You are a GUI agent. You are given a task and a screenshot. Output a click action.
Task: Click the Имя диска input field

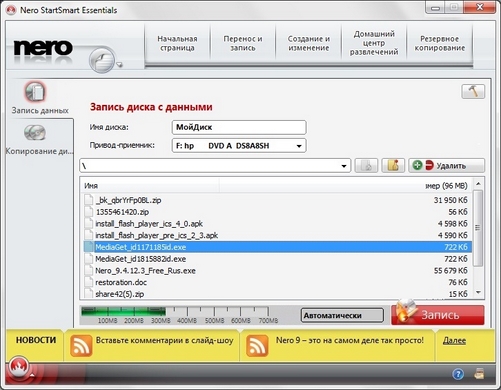point(239,127)
